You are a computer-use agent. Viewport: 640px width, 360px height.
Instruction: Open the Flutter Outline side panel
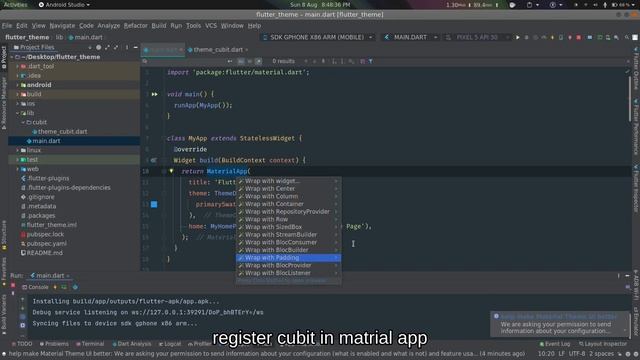point(636,69)
